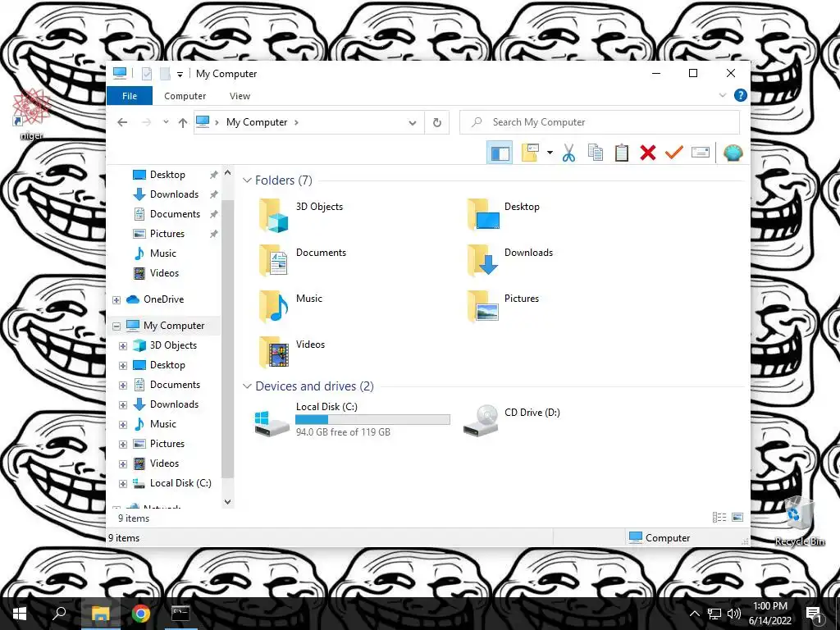Viewport: 840px width, 630px height.
Task: Open the View ribbon tab
Action: 240,96
